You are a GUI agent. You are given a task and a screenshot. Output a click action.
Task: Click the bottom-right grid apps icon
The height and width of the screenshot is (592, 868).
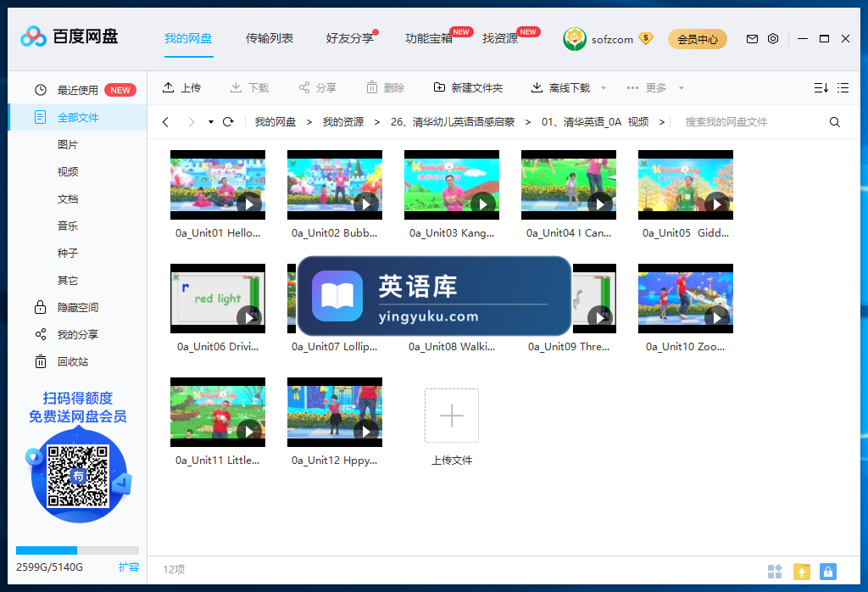coord(775,571)
